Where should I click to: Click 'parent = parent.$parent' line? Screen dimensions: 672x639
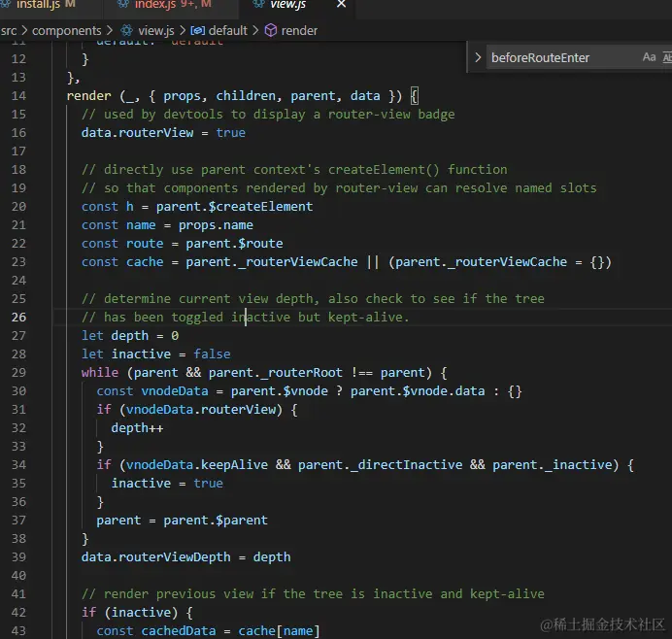click(183, 521)
